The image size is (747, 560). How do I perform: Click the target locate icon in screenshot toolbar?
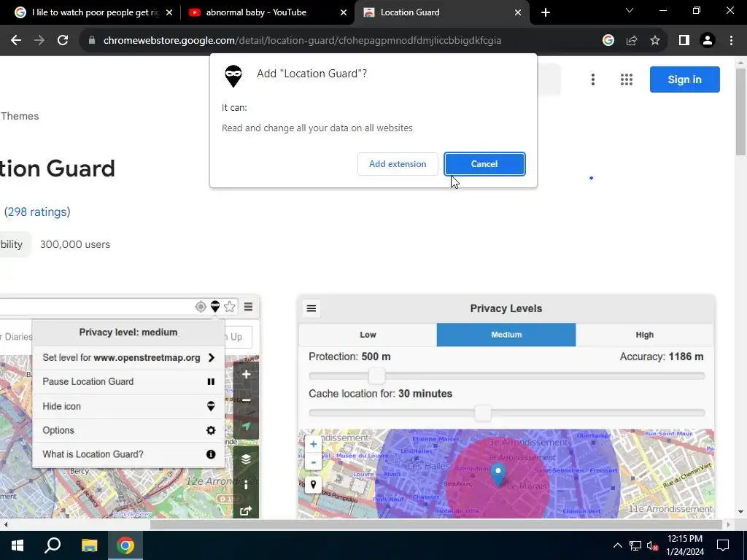[x=201, y=307]
